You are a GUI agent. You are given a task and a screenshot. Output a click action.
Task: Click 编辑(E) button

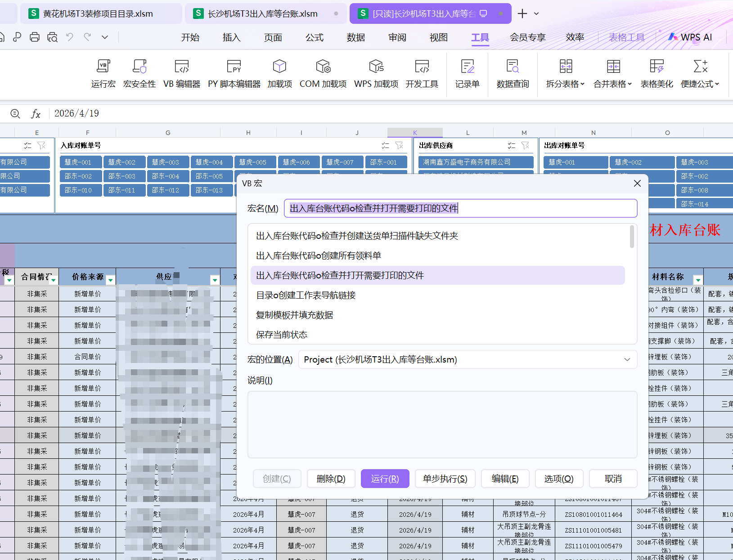coord(505,479)
